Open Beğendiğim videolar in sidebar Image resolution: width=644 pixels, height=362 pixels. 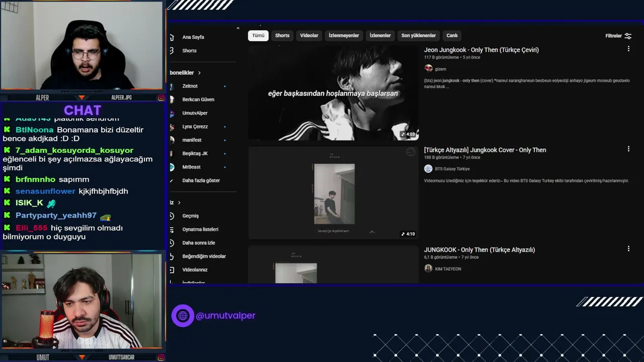click(204, 256)
